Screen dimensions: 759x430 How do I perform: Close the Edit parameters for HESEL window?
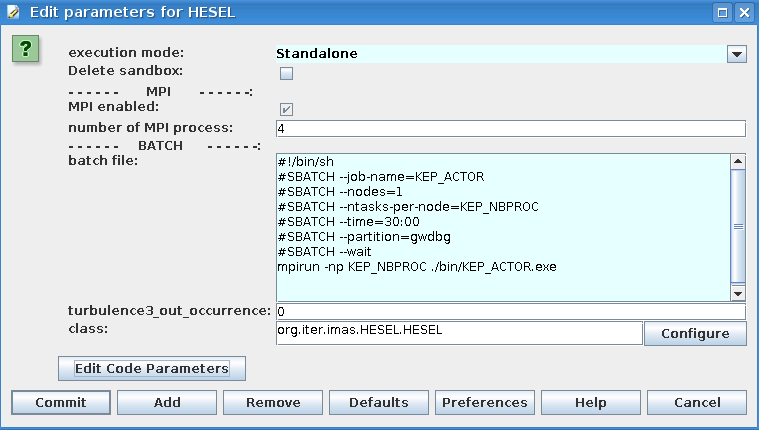pos(744,12)
